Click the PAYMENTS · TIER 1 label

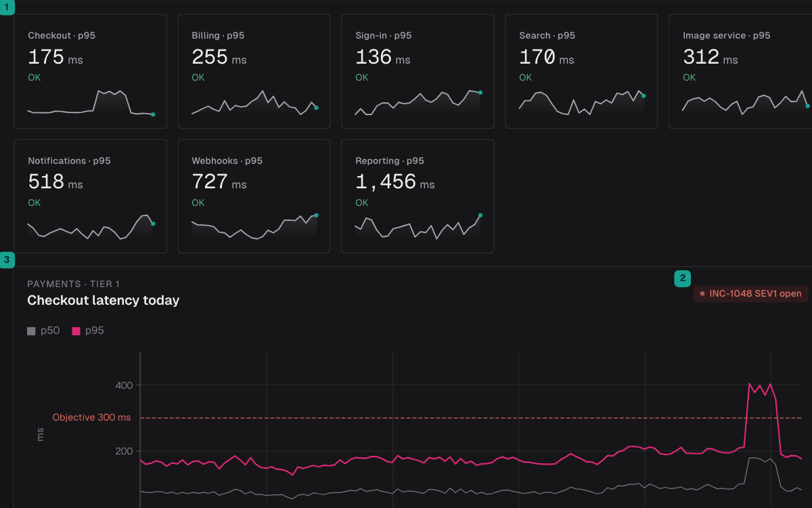click(74, 284)
